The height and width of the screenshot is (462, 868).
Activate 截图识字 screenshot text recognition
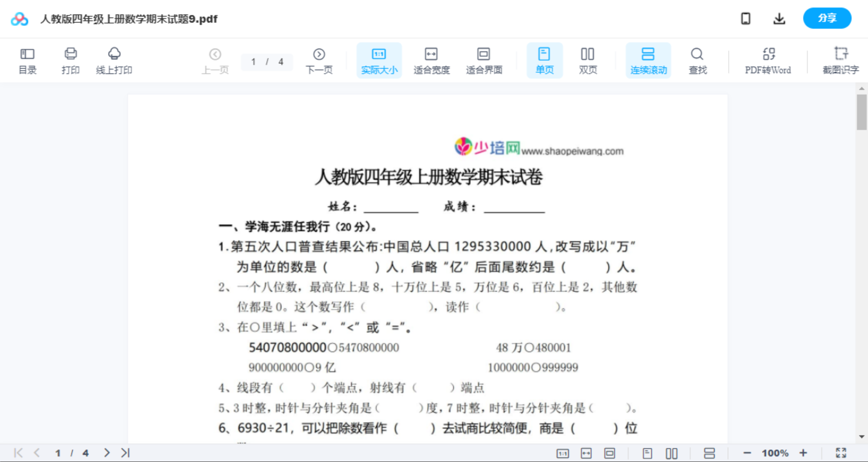(840, 60)
